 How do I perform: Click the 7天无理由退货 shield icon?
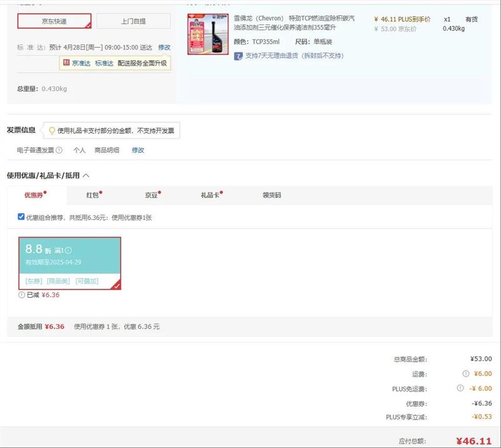238,56
